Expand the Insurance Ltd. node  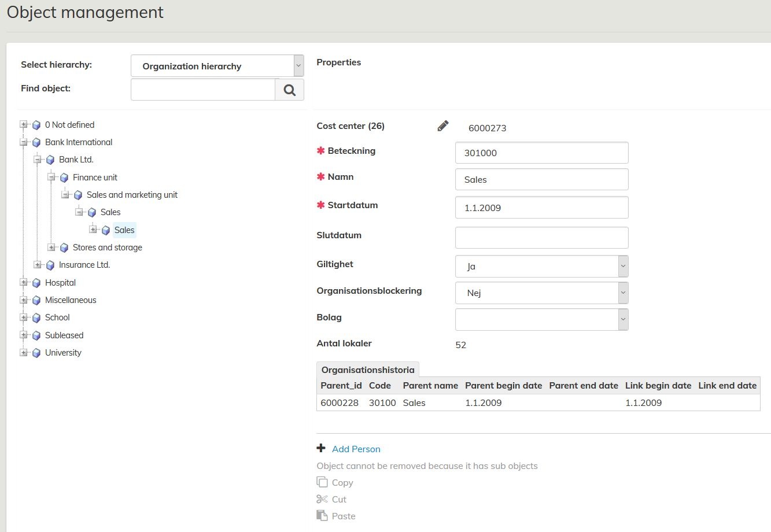click(x=38, y=265)
